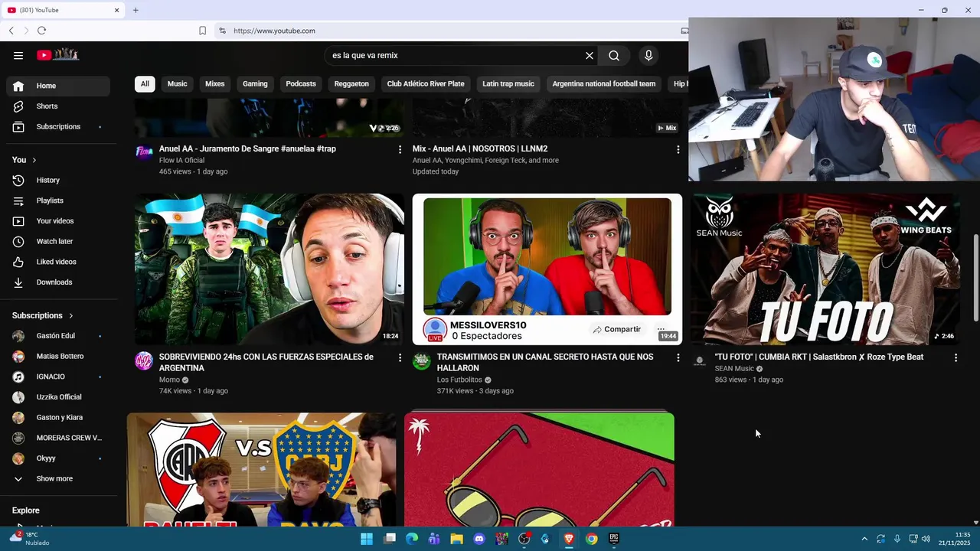The height and width of the screenshot is (551, 980).
Task: Select the Podcasts filter chip
Action: coord(301,84)
